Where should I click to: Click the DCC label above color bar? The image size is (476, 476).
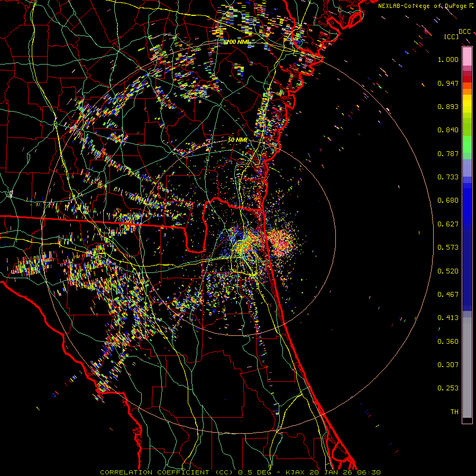(464, 32)
